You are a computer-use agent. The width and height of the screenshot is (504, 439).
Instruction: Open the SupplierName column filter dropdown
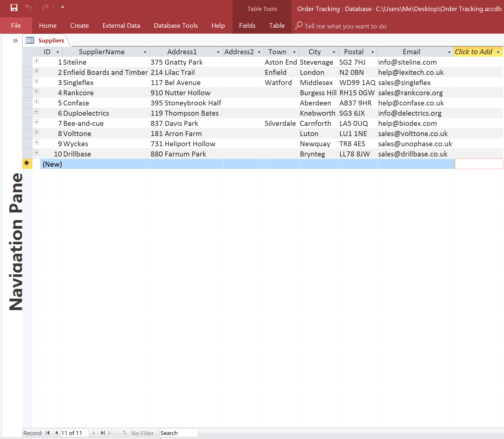(x=145, y=52)
